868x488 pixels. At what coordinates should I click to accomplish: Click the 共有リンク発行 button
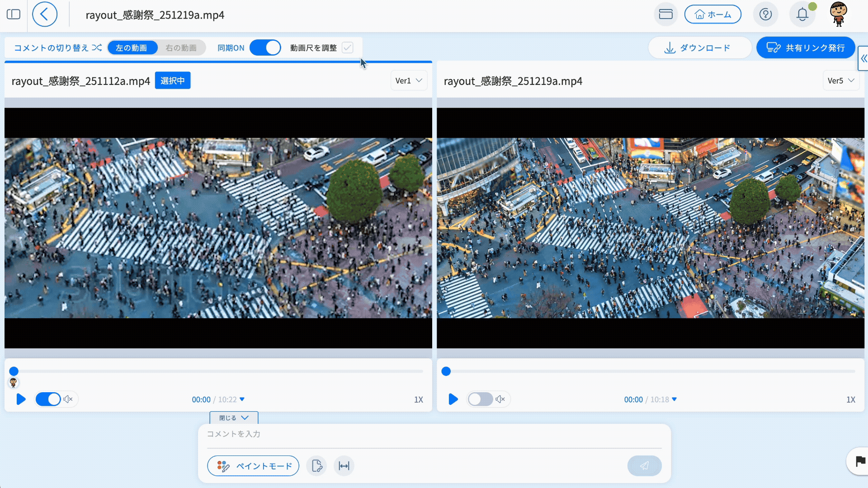805,48
